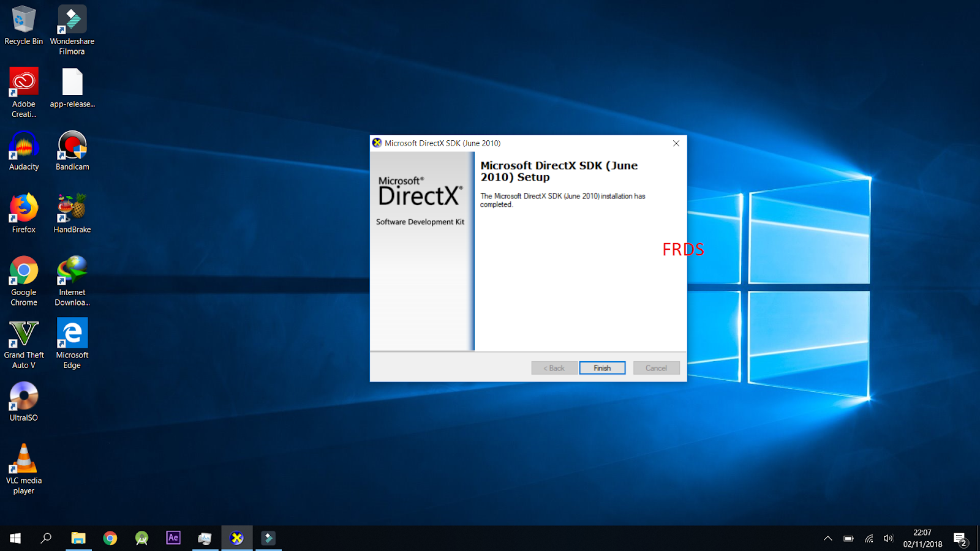Select the UltraISO desktop shortcut
This screenshot has width=980, height=551.
(24, 402)
